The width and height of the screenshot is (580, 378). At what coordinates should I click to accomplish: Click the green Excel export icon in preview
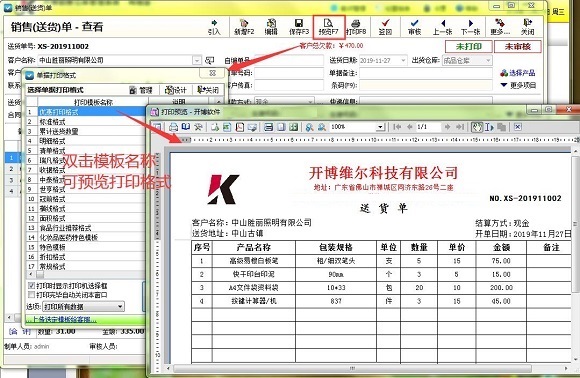tap(227, 127)
